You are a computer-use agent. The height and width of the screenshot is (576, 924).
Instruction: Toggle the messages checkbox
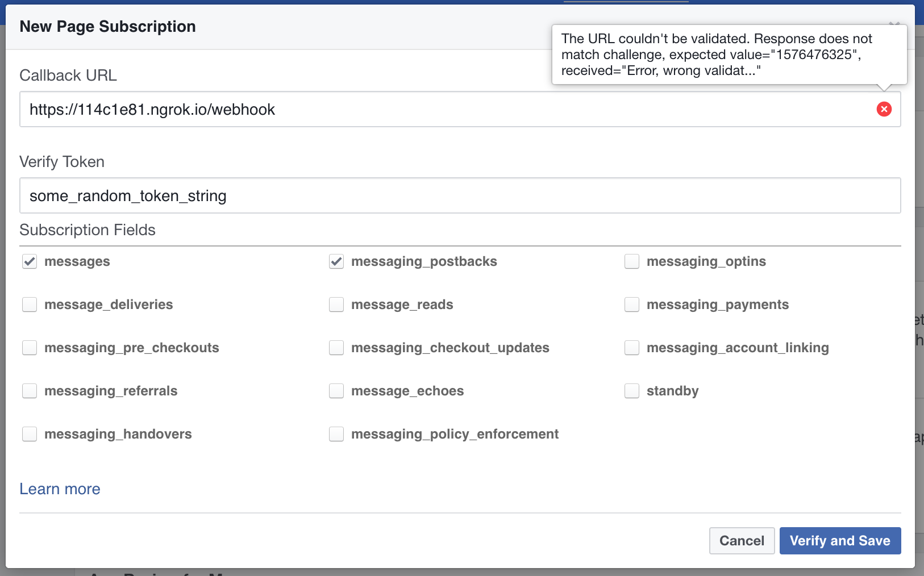pos(30,261)
